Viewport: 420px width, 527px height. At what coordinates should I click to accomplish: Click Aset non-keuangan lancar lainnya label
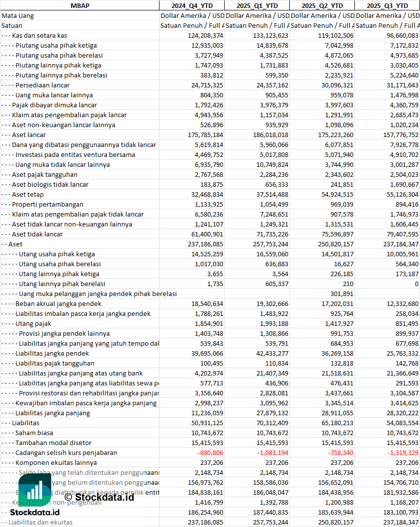click(x=64, y=125)
